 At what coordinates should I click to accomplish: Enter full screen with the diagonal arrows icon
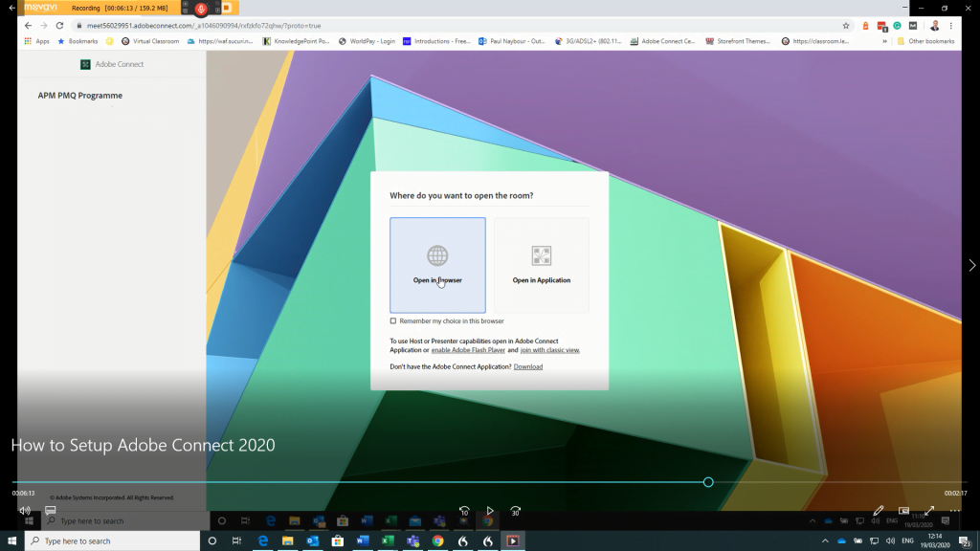(928, 511)
